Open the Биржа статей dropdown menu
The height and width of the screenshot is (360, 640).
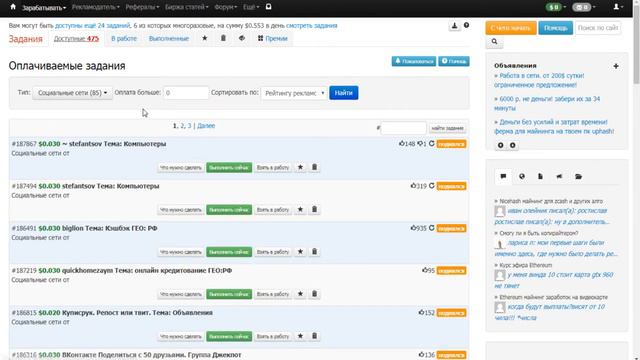tap(187, 7)
